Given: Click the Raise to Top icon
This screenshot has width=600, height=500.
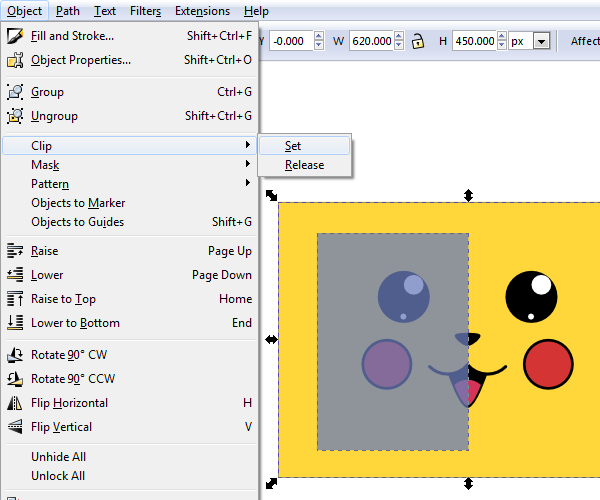Looking at the screenshot, I should click(15, 299).
